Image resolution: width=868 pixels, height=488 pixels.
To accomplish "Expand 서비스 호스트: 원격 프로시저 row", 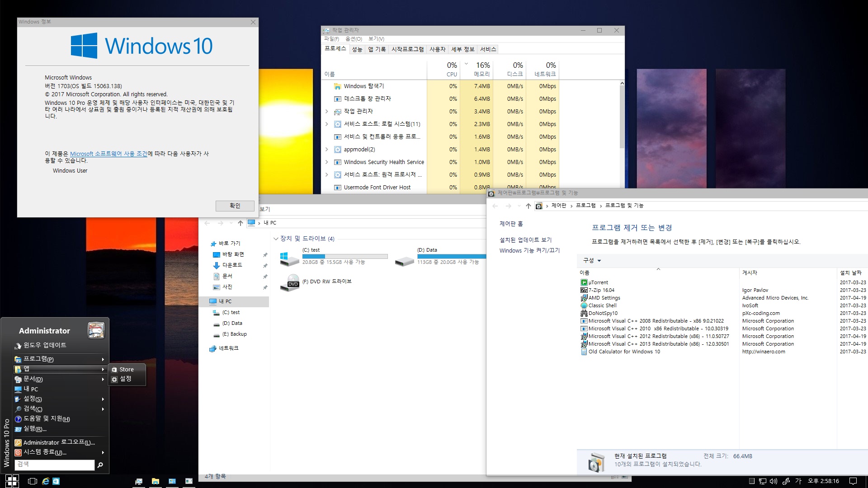I will 327,174.
